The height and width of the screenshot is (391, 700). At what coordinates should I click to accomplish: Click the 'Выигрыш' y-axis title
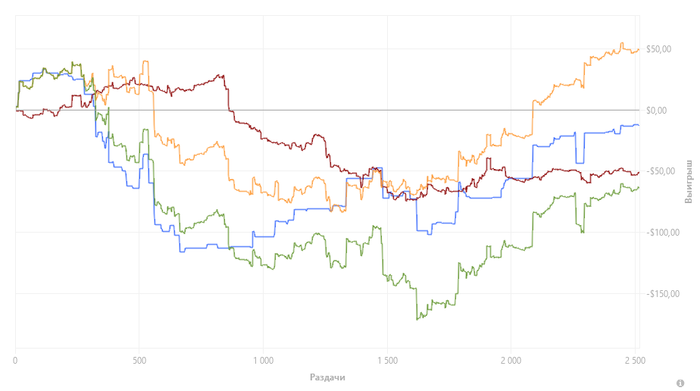pyautogui.click(x=688, y=181)
